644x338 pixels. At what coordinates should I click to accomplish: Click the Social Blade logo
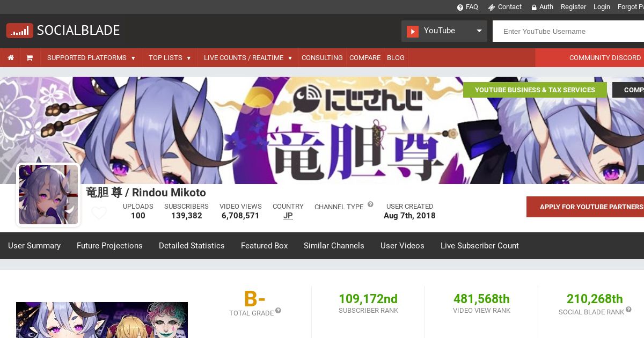pyautogui.click(x=63, y=31)
